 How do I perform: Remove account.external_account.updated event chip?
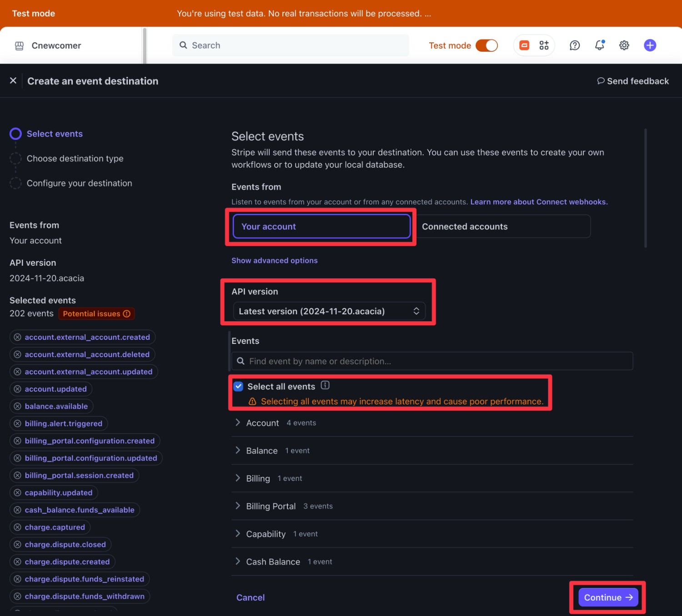pos(17,372)
